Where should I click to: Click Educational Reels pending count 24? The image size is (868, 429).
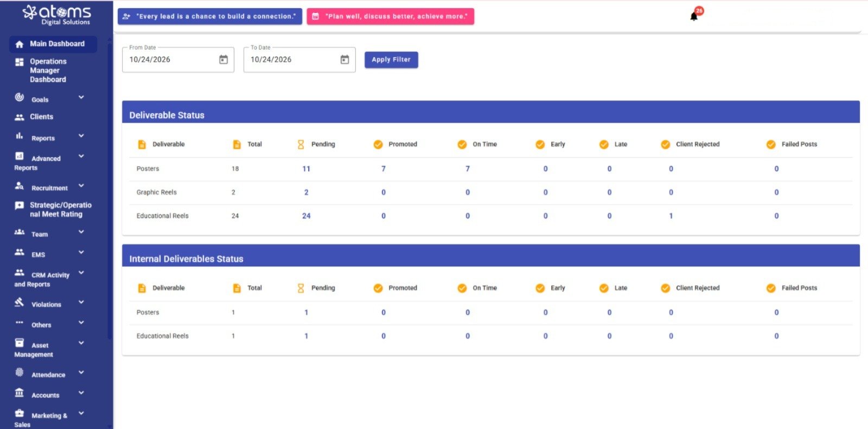point(307,216)
